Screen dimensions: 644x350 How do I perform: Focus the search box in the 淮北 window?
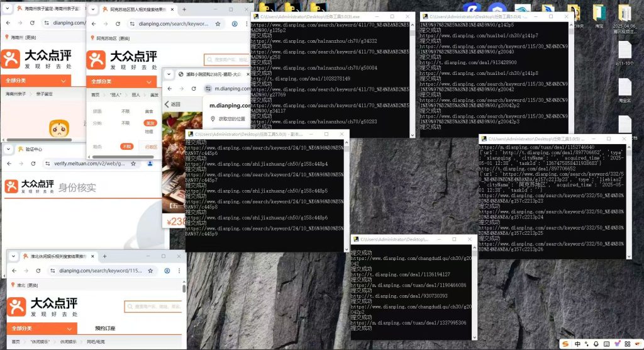[x=153, y=307]
